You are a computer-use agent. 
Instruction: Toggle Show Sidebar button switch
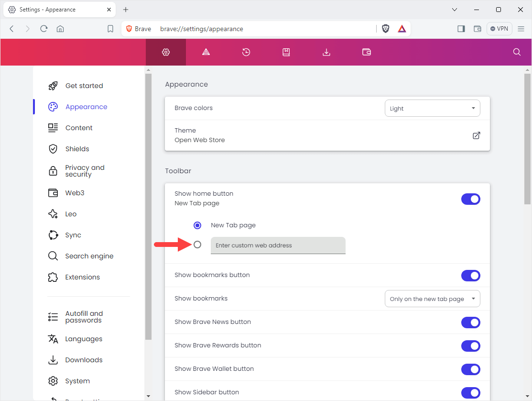tap(470, 393)
